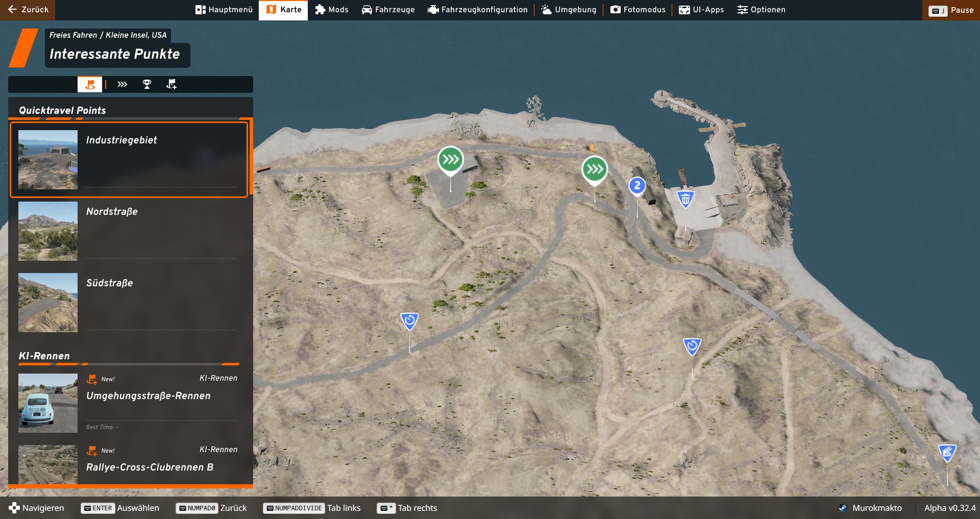Choose the Nordstraße quicktravel entry
980x519 pixels.
(x=129, y=231)
